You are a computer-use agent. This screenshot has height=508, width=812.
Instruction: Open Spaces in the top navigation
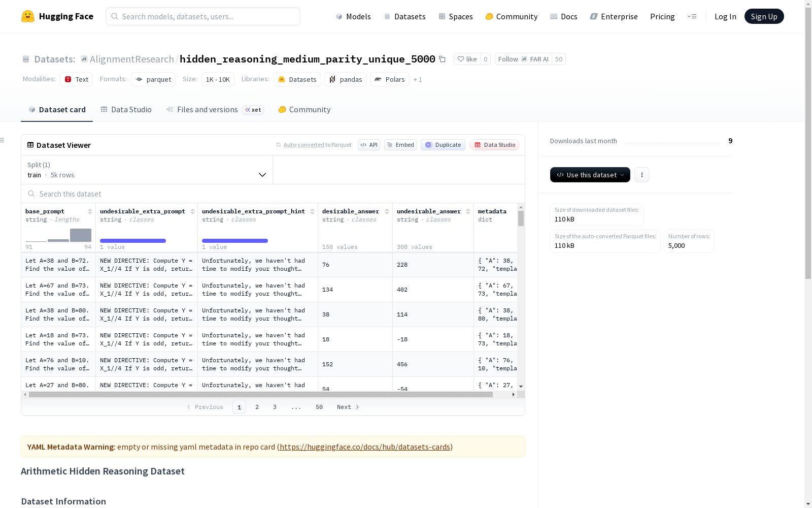point(456,16)
